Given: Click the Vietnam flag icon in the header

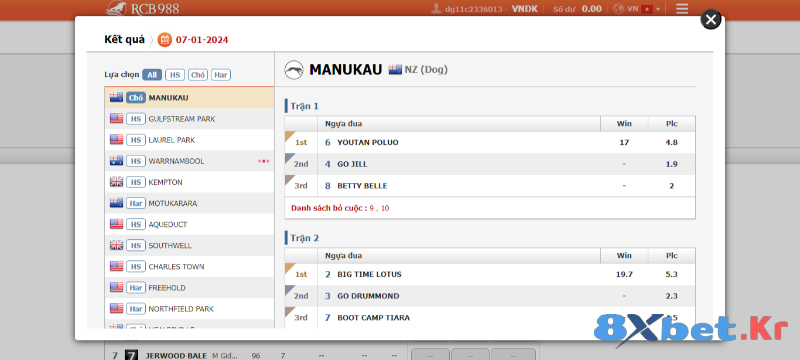Looking at the screenshot, I should (x=647, y=9).
